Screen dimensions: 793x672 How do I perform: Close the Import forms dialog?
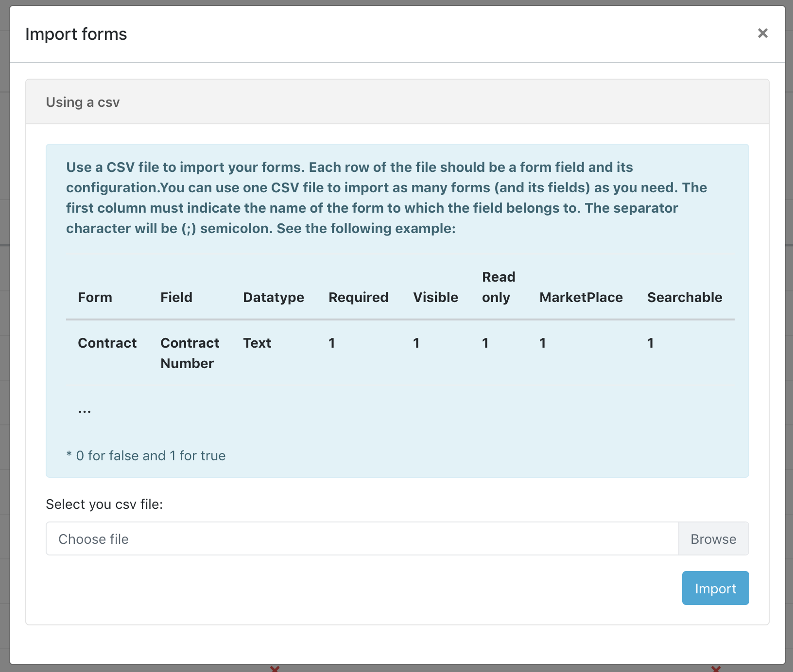762,33
